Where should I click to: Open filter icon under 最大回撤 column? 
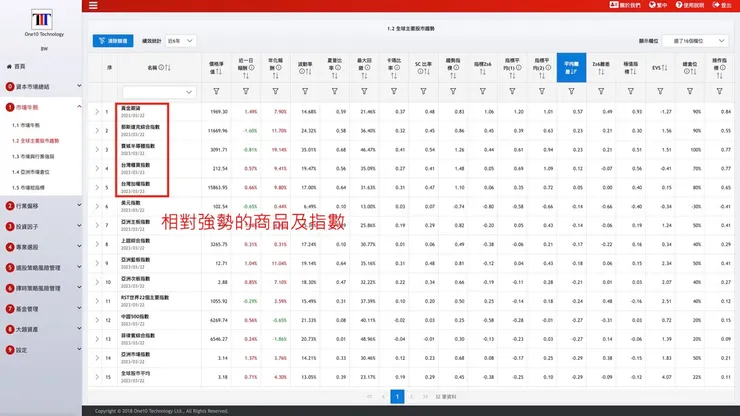click(x=364, y=91)
